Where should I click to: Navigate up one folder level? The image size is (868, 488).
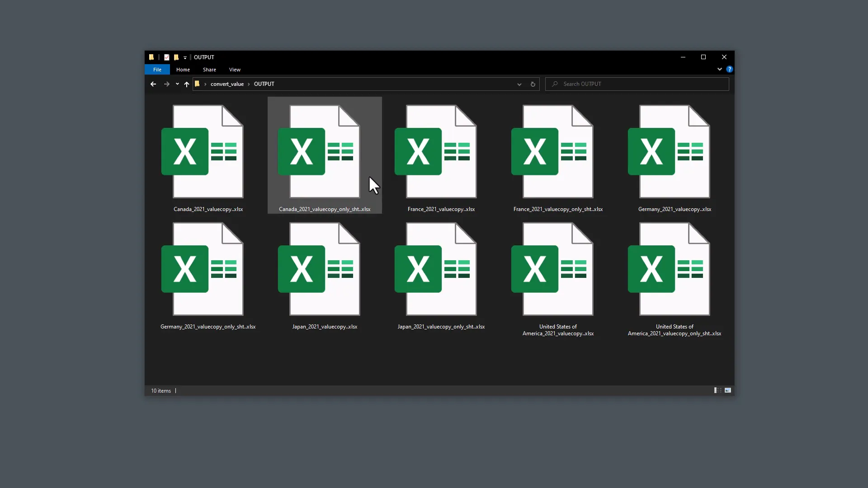pos(186,84)
